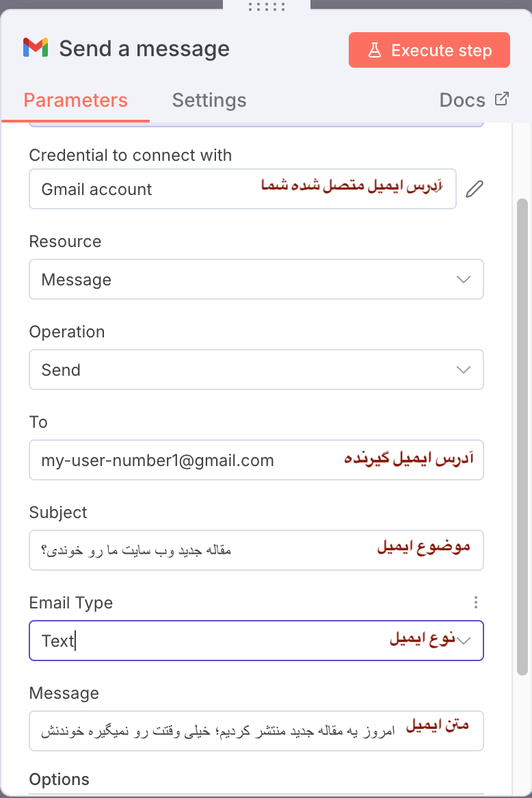Select the Subject field text

tap(205, 550)
